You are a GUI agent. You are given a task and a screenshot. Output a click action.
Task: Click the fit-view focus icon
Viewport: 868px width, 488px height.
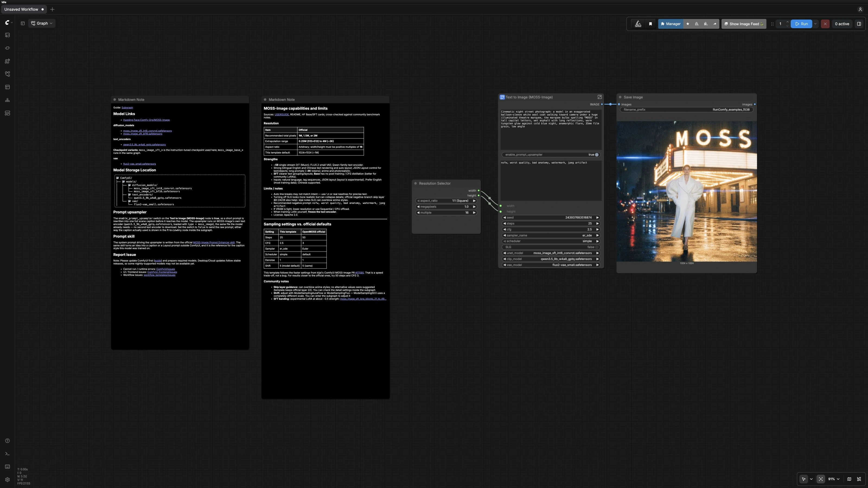821,479
